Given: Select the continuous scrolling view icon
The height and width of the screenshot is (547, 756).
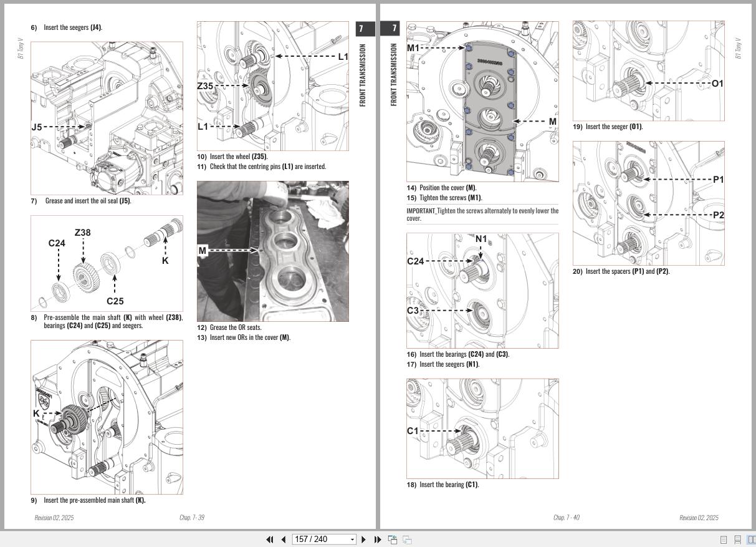Looking at the screenshot, I should click(739, 539).
